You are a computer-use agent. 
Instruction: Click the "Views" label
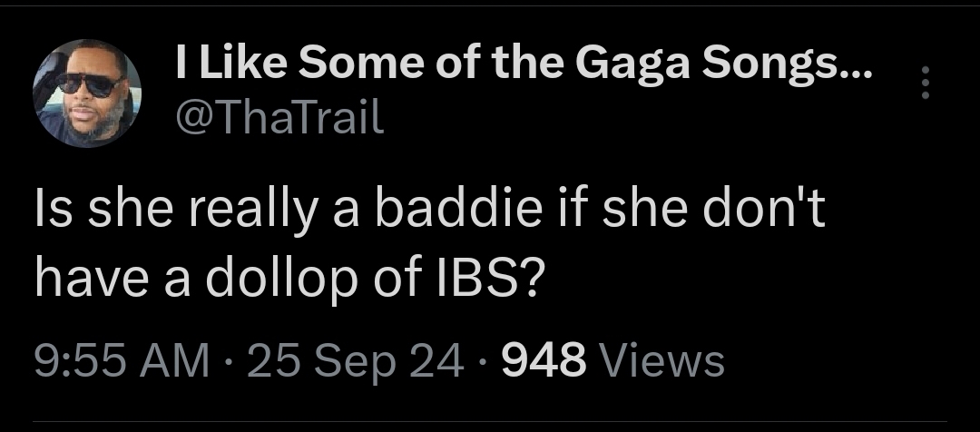[x=661, y=360]
